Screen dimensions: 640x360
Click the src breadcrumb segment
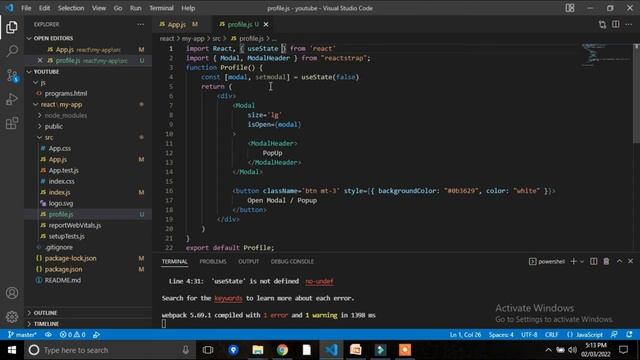pyautogui.click(x=216, y=39)
